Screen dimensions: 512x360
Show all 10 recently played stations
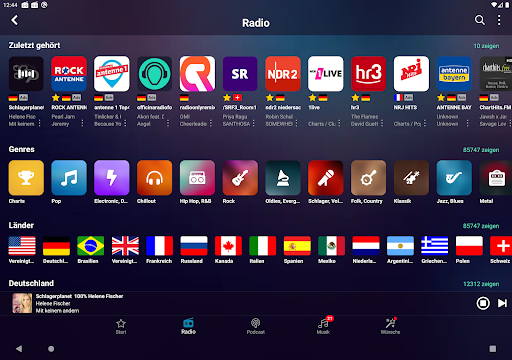click(x=486, y=46)
